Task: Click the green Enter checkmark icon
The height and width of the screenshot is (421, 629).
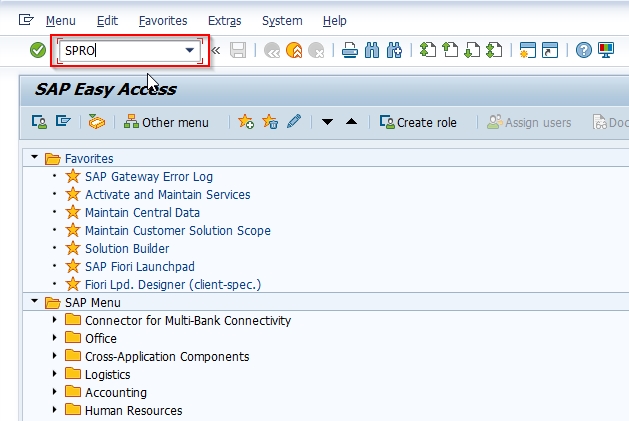Action: 38,51
